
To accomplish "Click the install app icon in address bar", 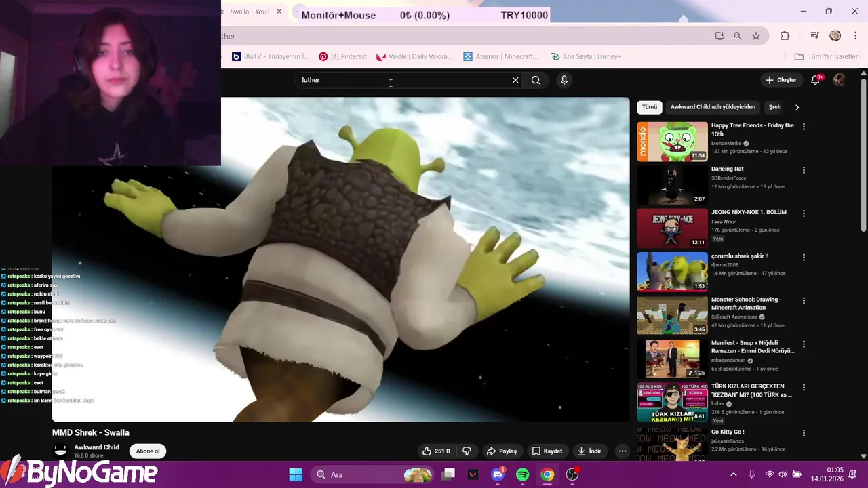I will coord(719,36).
